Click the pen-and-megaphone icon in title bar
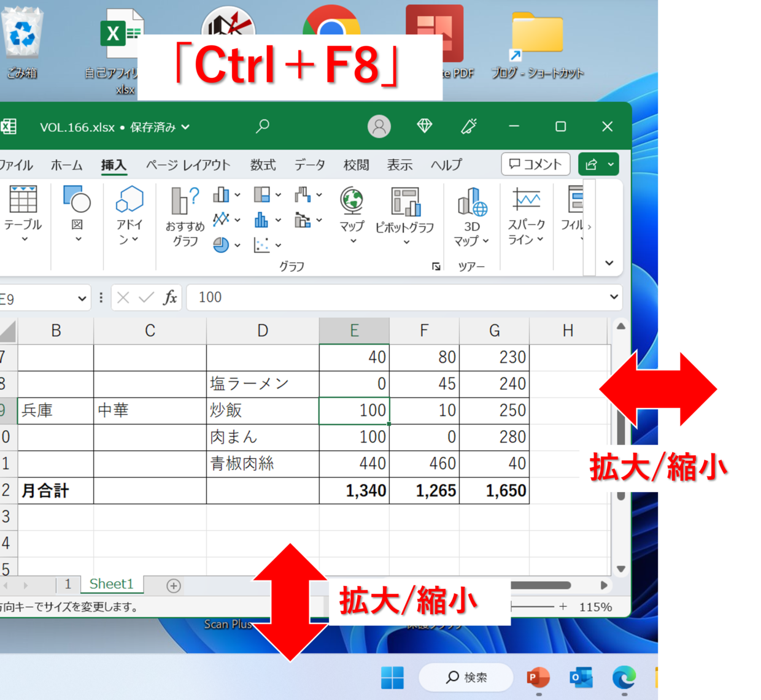 tap(469, 126)
